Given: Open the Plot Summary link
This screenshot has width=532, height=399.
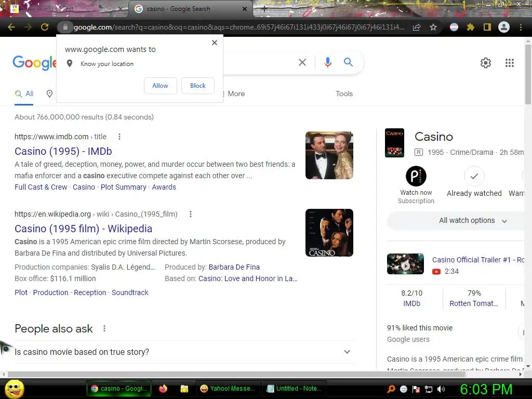Looking at the screenshot, I should point(124,187).
